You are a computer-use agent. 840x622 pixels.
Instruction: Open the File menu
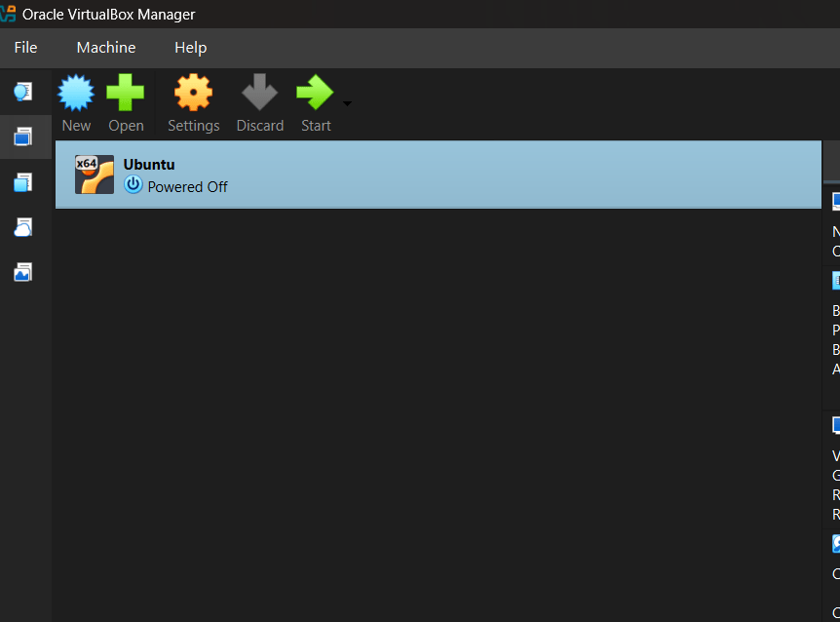tap(25, 48)
